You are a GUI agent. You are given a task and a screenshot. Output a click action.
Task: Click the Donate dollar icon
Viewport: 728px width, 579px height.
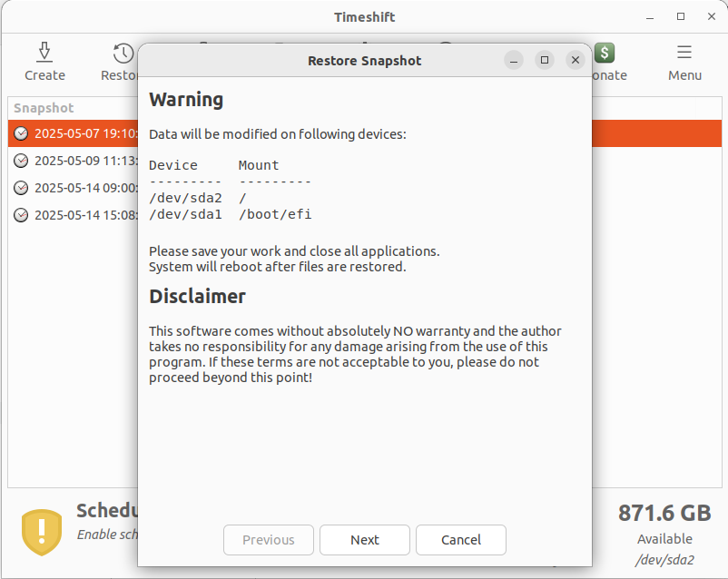605,53
